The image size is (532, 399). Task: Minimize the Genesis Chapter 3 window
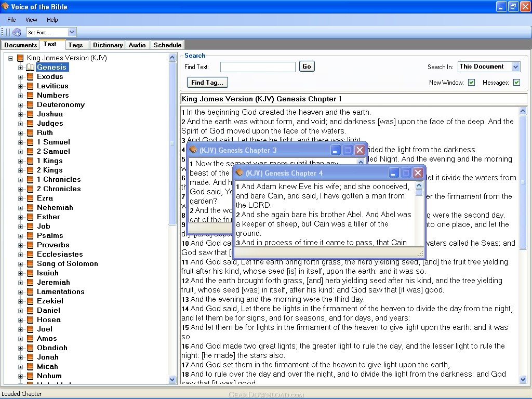(x=335, y=150)
